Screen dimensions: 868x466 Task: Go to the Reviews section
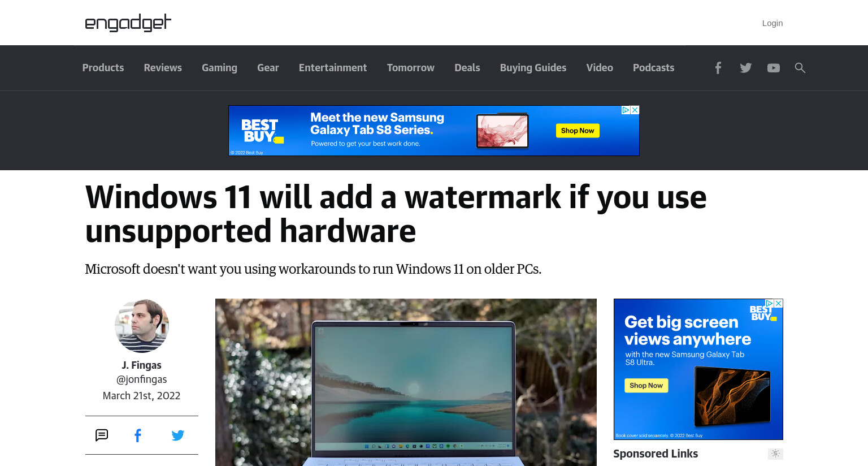[163, 68]
